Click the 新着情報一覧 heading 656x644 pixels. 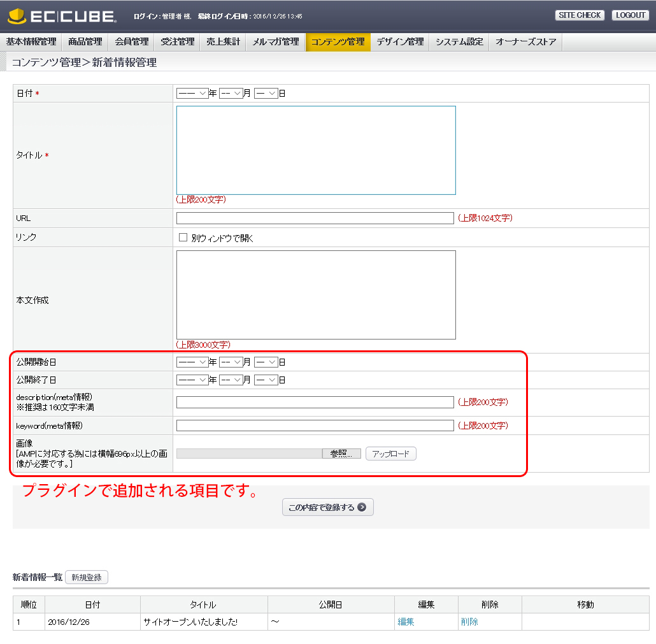click(37, 577)
